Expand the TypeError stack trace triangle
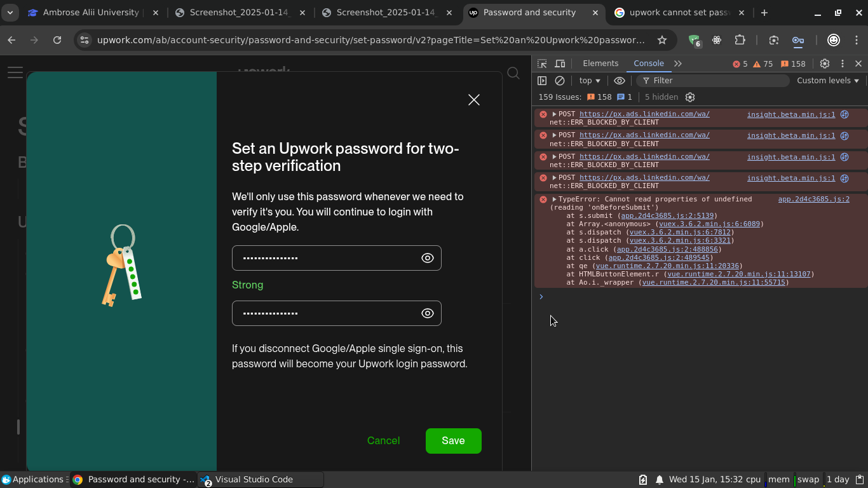Viewport: 868px width, 488px height. (x=554, y=200)
